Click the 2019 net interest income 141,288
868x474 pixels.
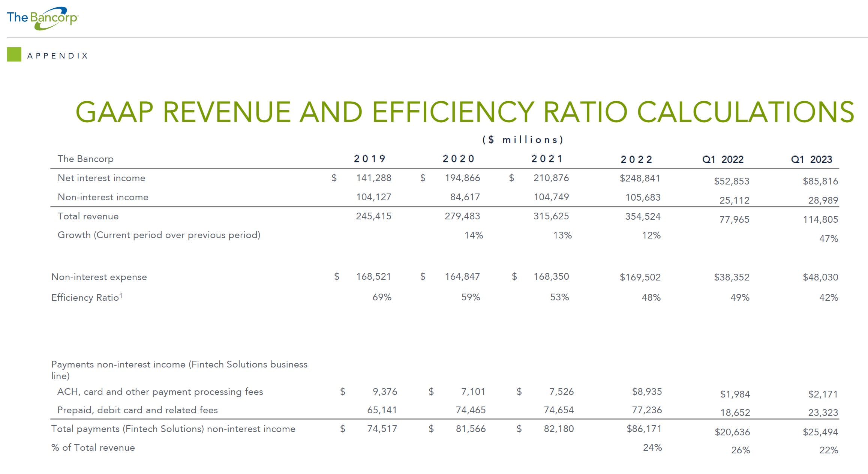click(373, 178)
